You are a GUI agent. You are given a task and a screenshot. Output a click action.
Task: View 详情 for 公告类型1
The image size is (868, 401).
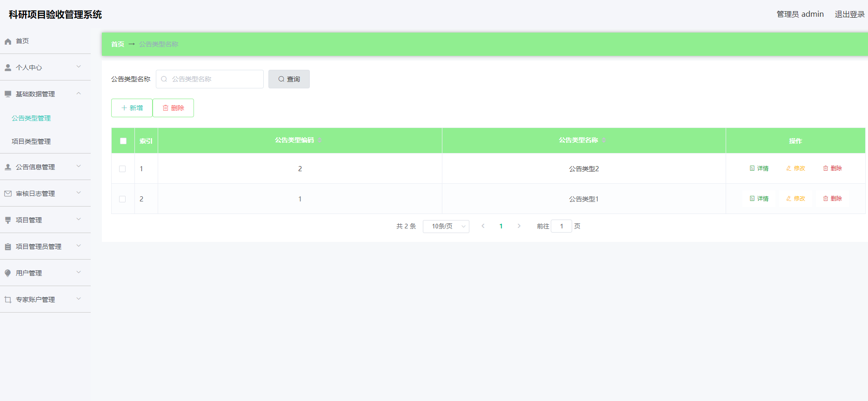(x=759, y=199)
